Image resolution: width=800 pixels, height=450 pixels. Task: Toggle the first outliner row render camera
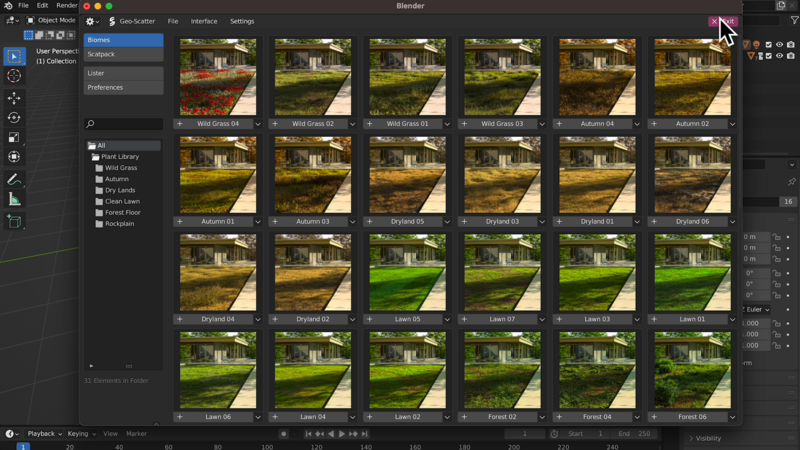[x=791, y=45]
